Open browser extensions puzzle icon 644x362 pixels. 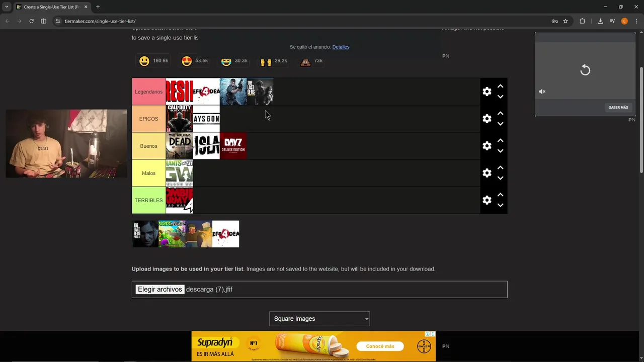pyautogui.click(x=583, y=21)
